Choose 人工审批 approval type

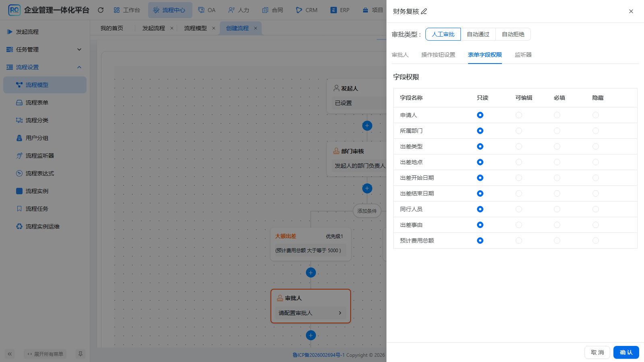coord(443,34)
